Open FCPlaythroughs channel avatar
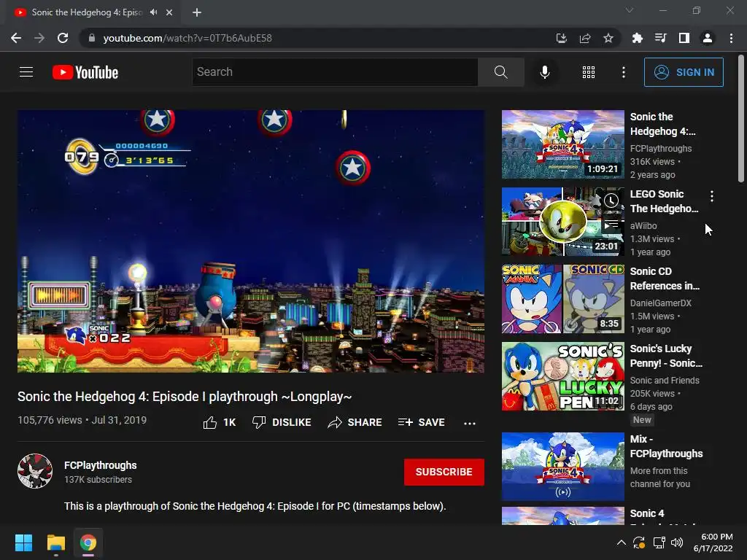 coord(35,471)
